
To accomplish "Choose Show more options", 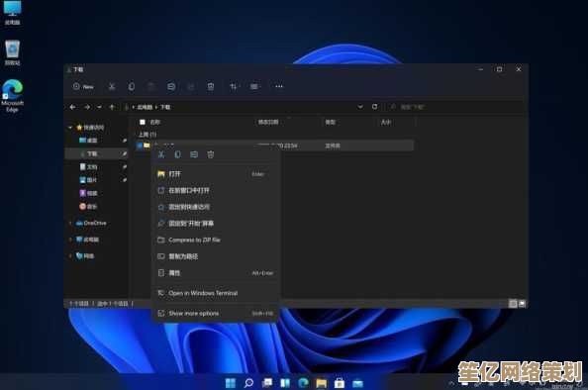I will point(216,313).
